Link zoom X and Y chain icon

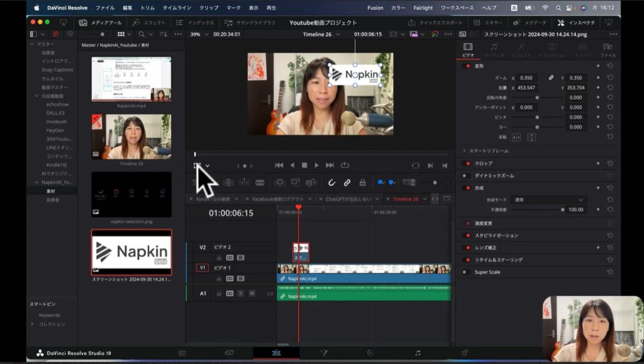pos(551,77)
